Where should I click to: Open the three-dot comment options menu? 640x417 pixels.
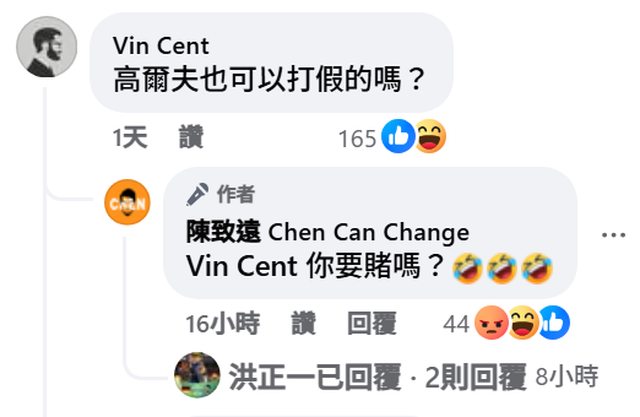click(613, 235)
